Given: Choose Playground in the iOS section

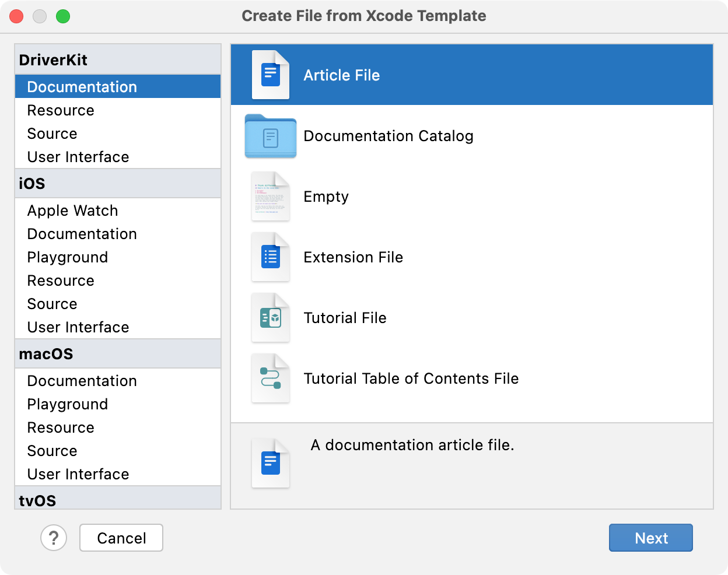Looking at the screenshot, I should (x=68, y=257).
